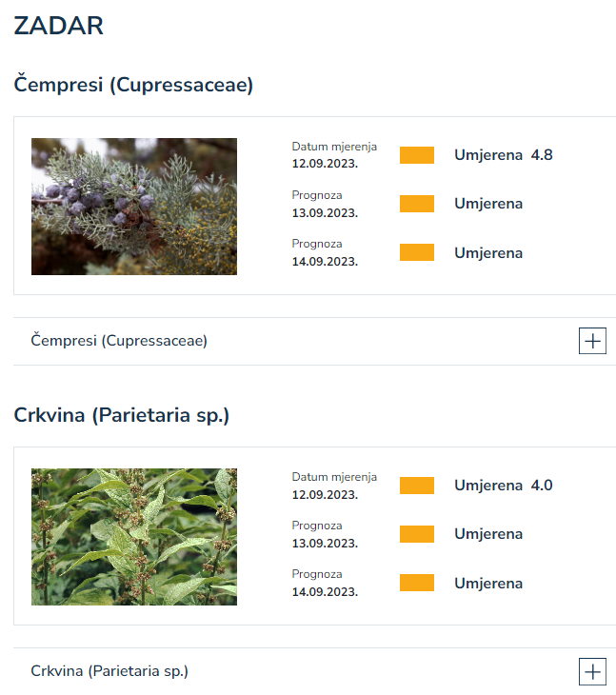Click orange swatch for Crkvina forecast 13.09.2023.
Image resolution: width=616 pixels, height=695 pixels.
[417, 534]
